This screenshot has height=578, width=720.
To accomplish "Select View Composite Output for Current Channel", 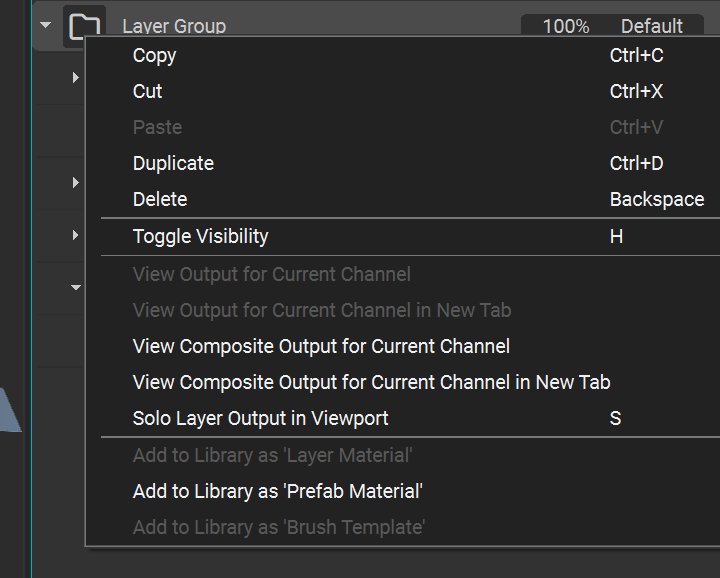I will point(321,347).
